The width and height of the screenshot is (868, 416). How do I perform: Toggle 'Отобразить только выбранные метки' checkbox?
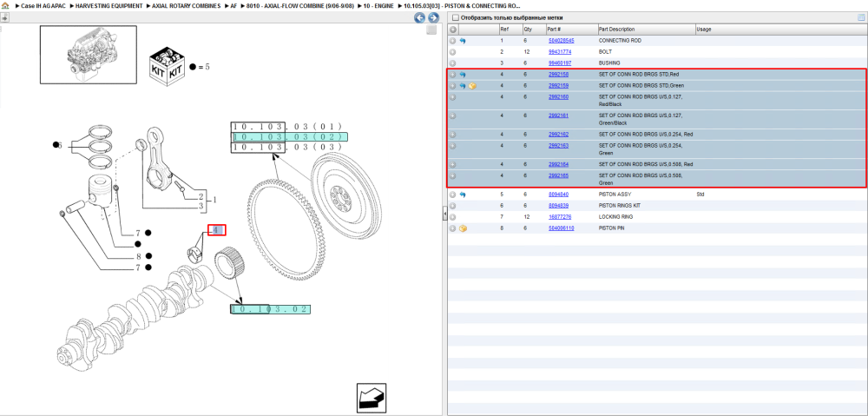coord(456,17)
